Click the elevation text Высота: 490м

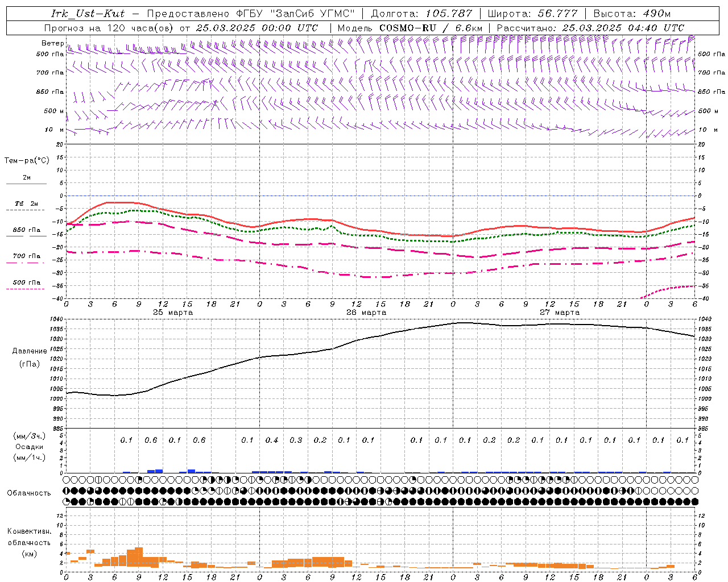[x=631, y=14]
